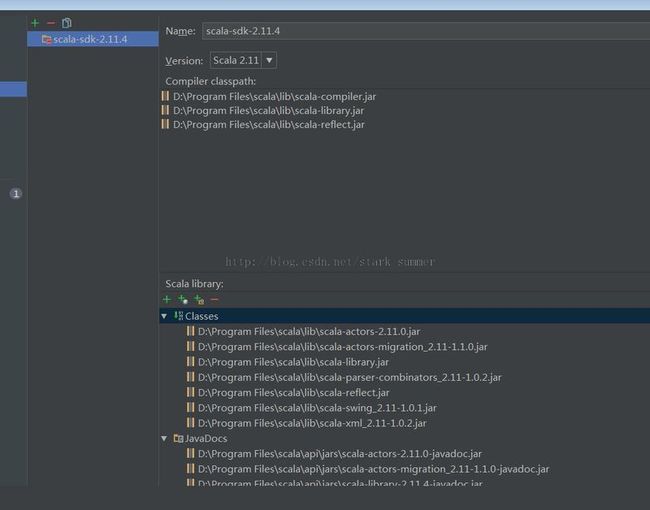
Task: Collapse the Classes tree node
Action: click(x=164, y=316)
